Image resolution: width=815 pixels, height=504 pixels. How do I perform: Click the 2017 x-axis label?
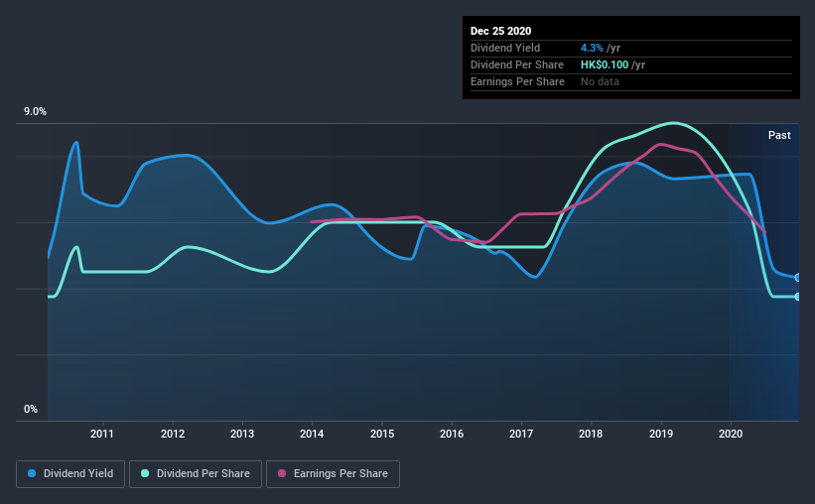[x=521, y=434]
